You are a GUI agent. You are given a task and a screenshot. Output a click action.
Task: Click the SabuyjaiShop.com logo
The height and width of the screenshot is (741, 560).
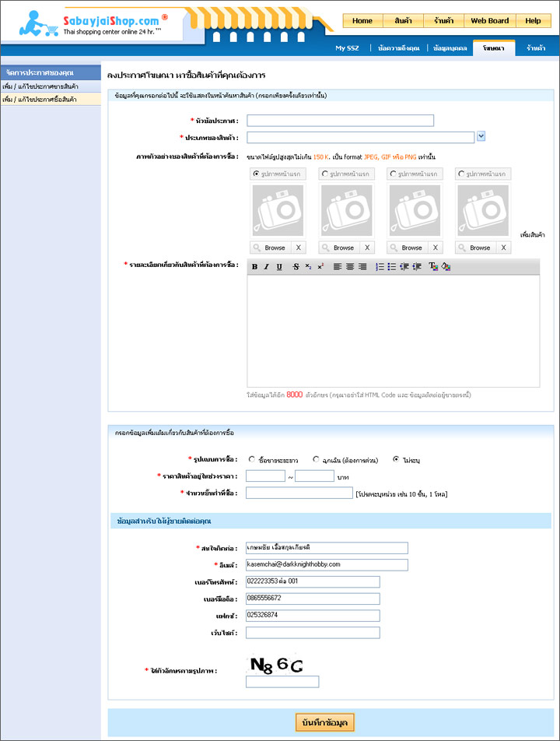tap(92, 23)
